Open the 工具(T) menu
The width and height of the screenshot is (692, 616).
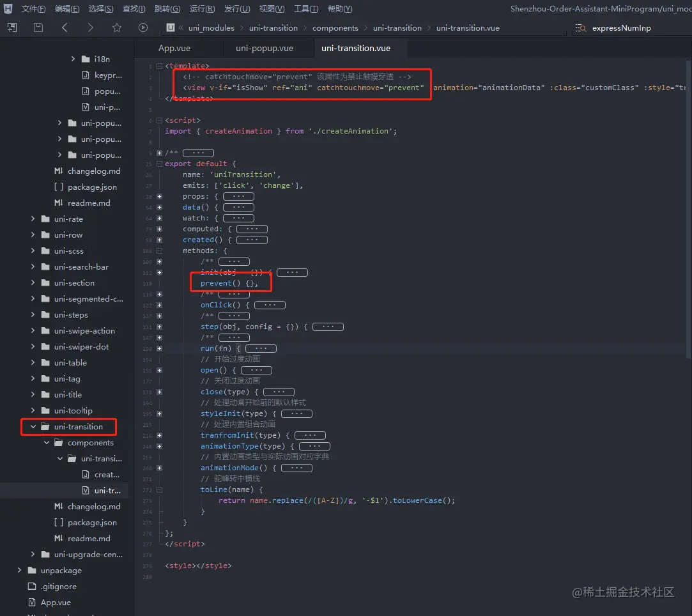(306, 9)
